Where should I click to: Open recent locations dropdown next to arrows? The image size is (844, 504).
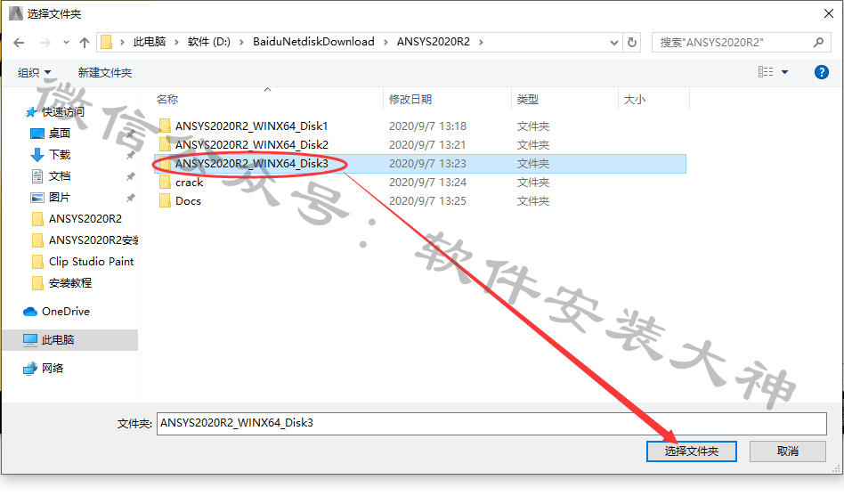click(66, 43)
